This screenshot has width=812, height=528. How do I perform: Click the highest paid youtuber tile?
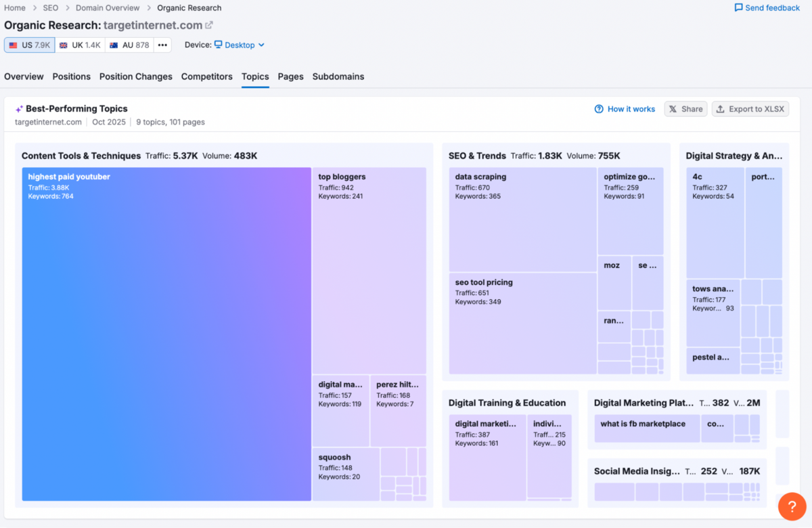point(166,334)
